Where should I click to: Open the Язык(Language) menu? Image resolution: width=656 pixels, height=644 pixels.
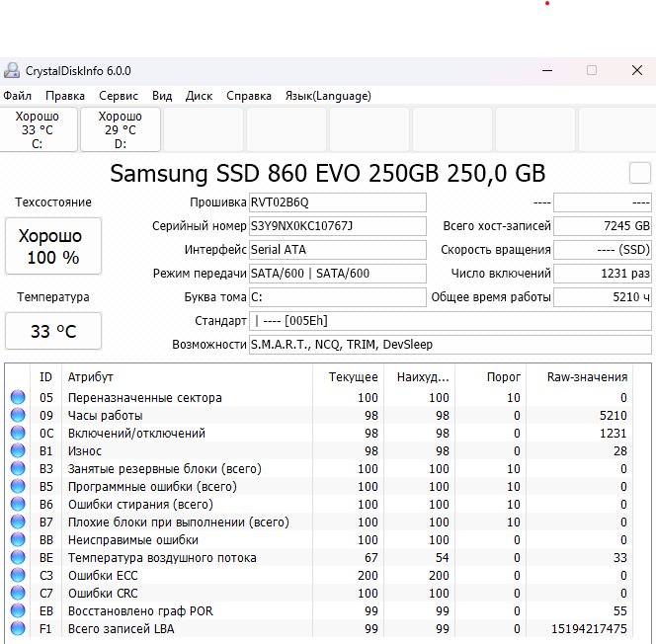pos(328,96)
